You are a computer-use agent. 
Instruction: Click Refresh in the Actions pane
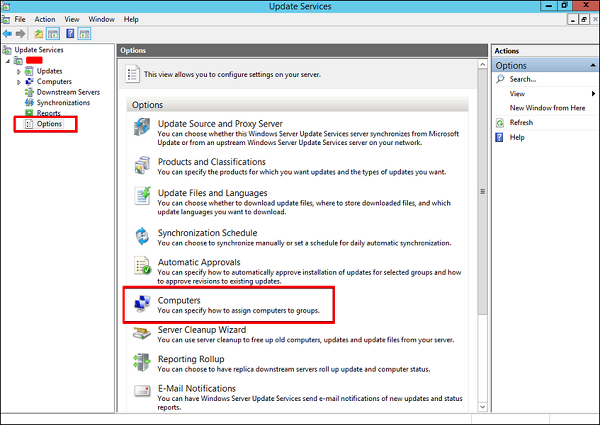(x=521, y=122)
